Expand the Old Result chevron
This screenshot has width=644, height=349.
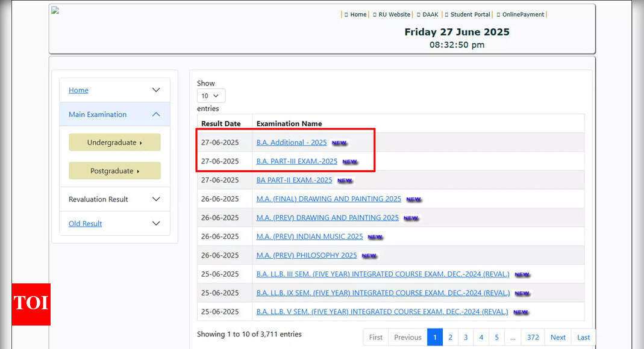coord(156,224)
